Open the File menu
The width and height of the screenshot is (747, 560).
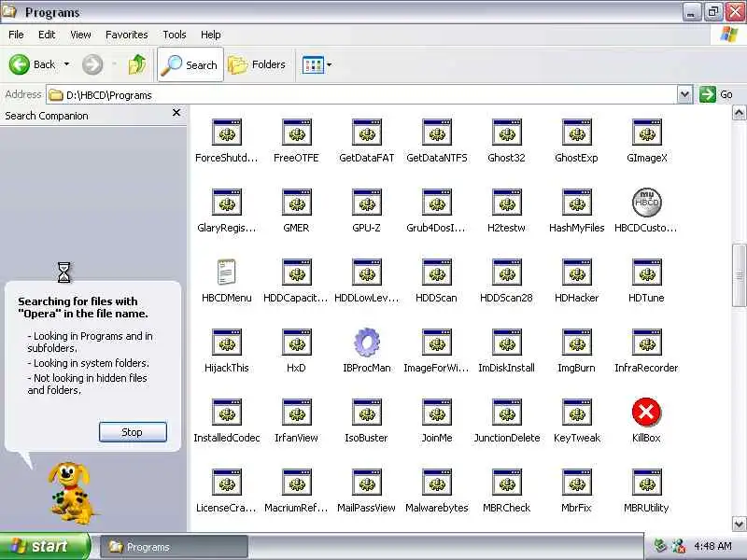pos(16,35)
